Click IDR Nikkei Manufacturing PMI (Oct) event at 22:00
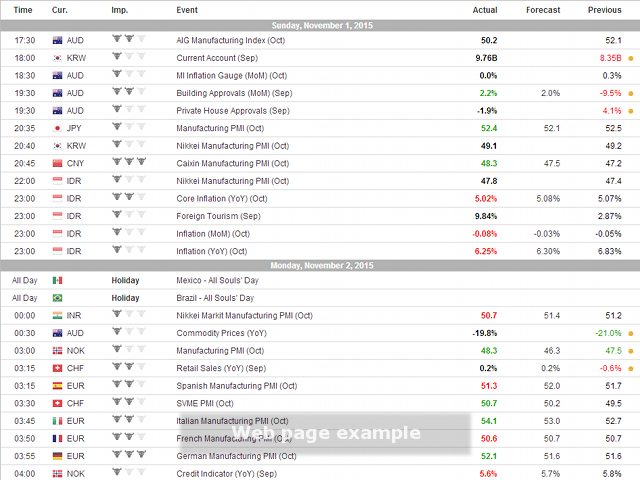The height and width of the screenshot is (480, 640). click(x=233, y=181)
